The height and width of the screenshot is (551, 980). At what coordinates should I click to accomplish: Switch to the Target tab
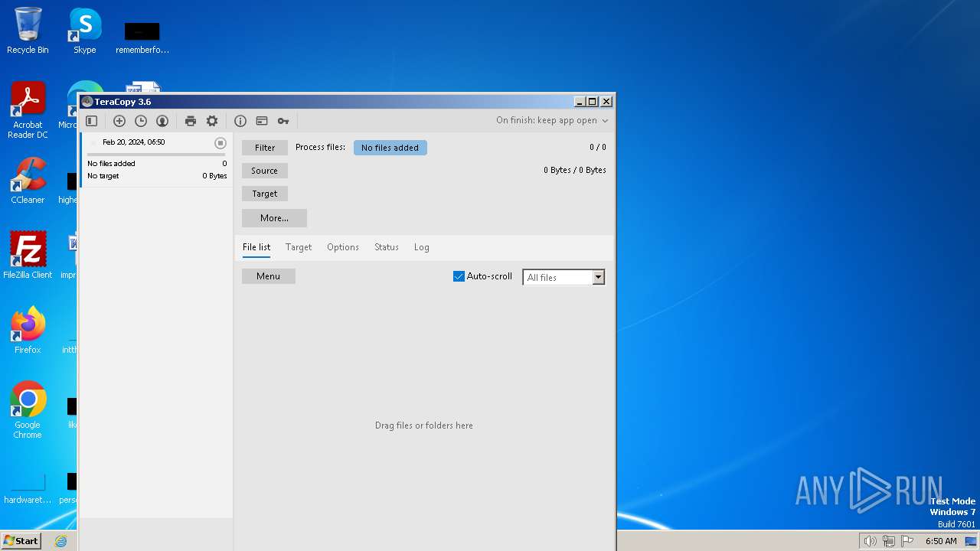[299, 247]
